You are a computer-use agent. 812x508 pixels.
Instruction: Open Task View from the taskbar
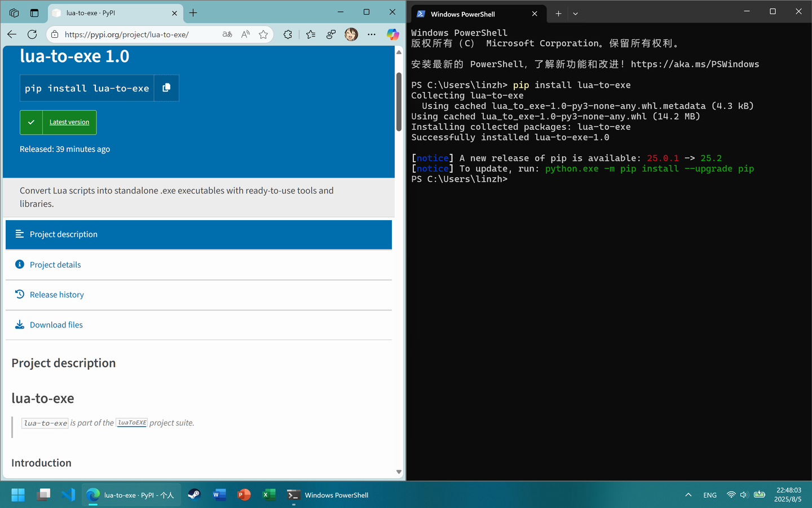(43, 495)
